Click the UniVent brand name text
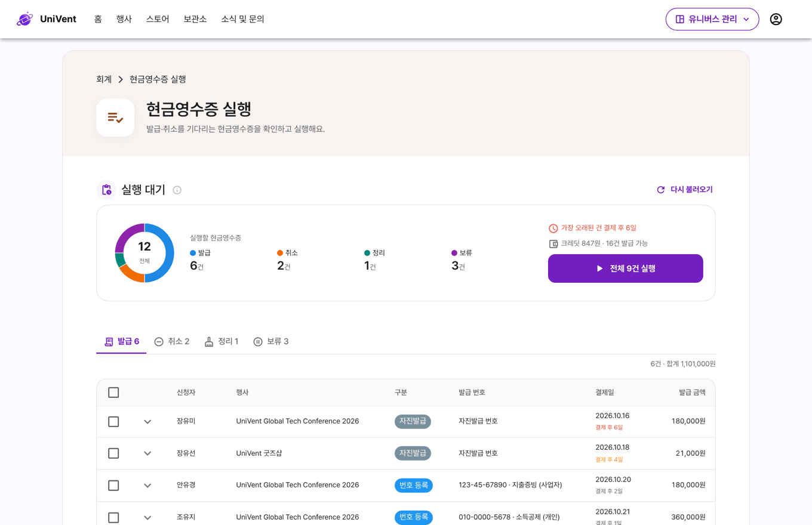812x525 pixels. [58, 19]
